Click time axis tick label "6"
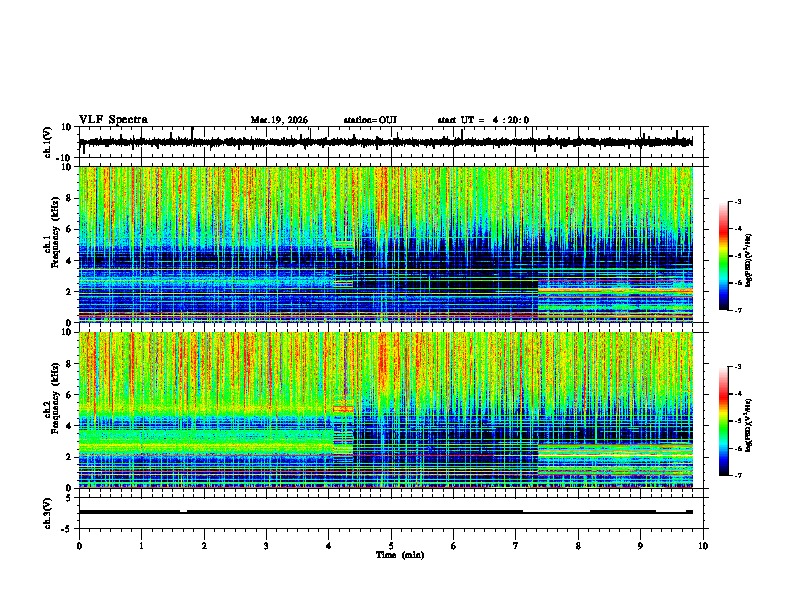This screenshot has height=612, width=792. pyautogui.click(x=454, y=546)
